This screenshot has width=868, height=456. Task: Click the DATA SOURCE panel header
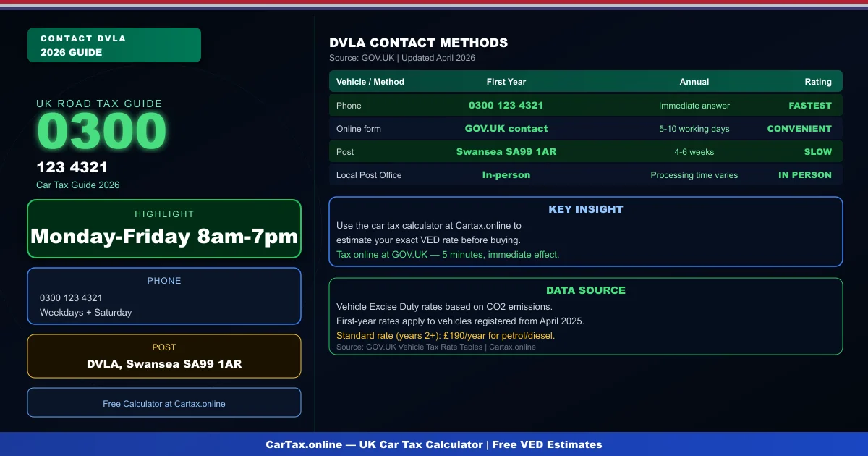pyautogui.click(x=586, y=290)
